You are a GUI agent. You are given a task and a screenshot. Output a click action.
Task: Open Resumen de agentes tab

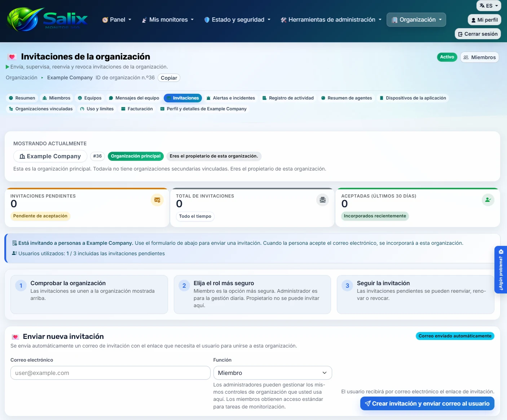[347, 98]
